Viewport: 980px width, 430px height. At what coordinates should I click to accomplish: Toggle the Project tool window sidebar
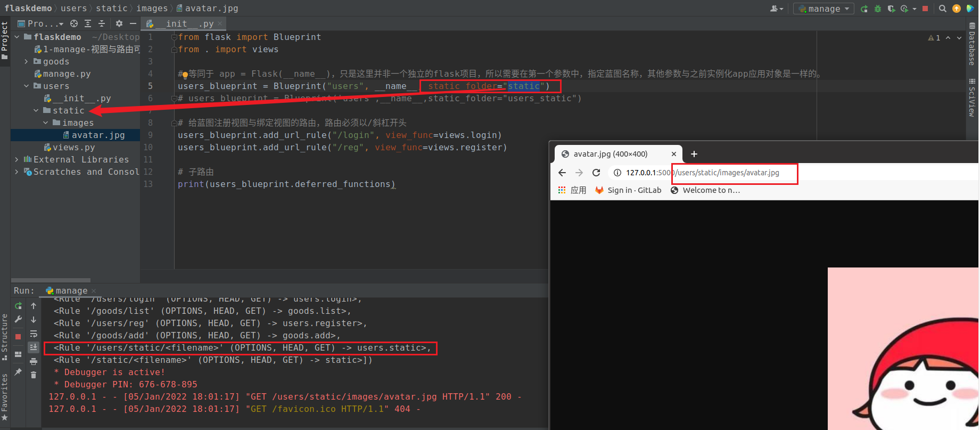click(x=5, y=40)
